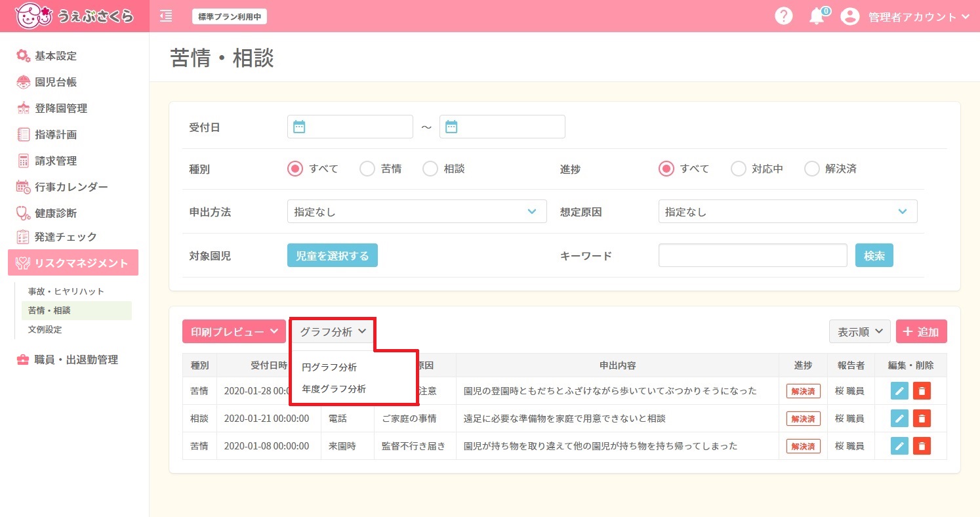Screen dimensions: 980x517
Task: Edit the 2020-01-08 complaint with pencil icon
Action: pos(900,446)
